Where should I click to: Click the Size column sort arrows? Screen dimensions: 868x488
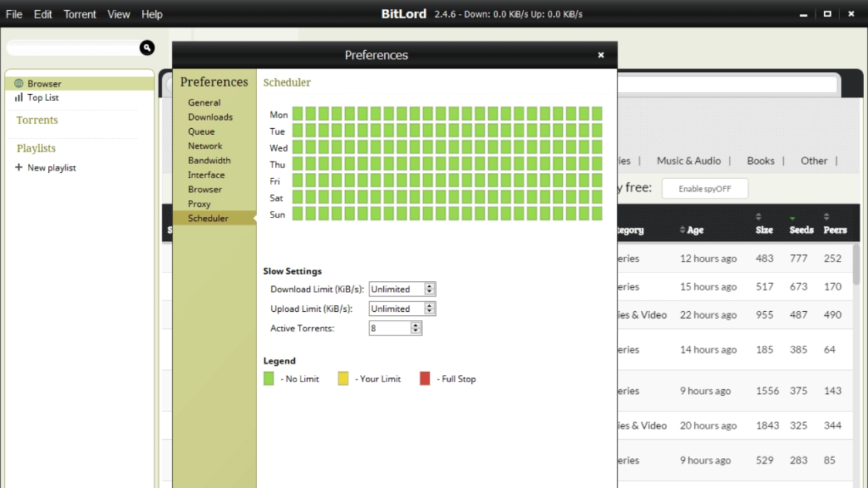tap(759, 217)
